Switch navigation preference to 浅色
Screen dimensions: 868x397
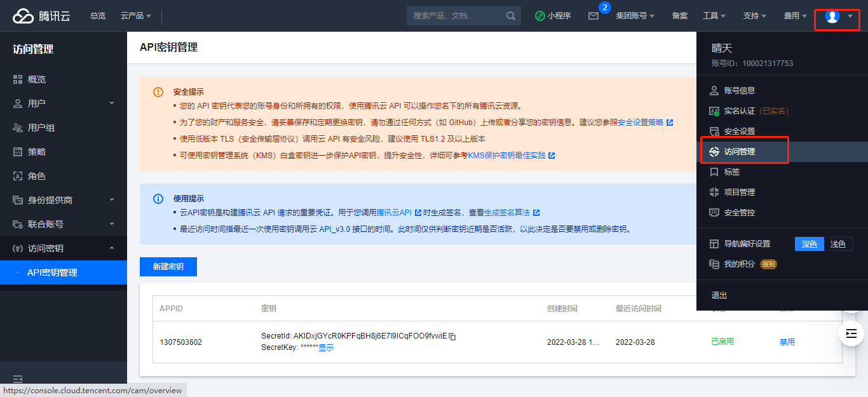coord(837,244)
